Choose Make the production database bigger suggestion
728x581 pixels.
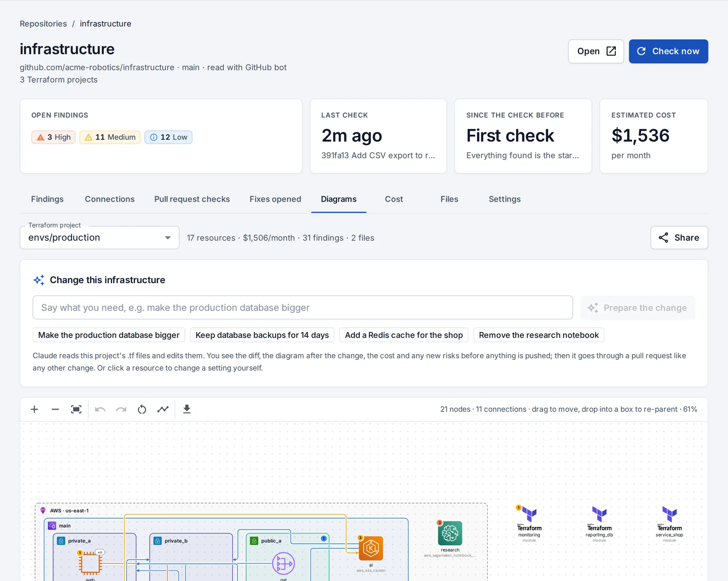[109, 335]
